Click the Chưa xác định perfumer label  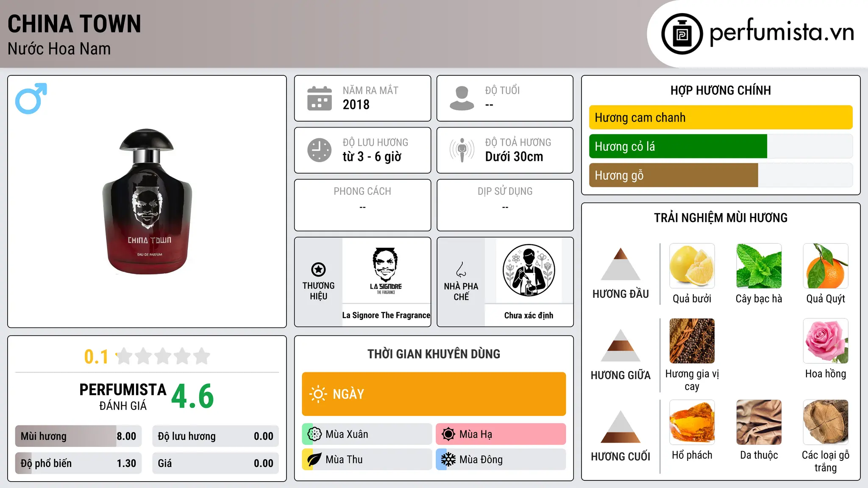click(529, 315)
